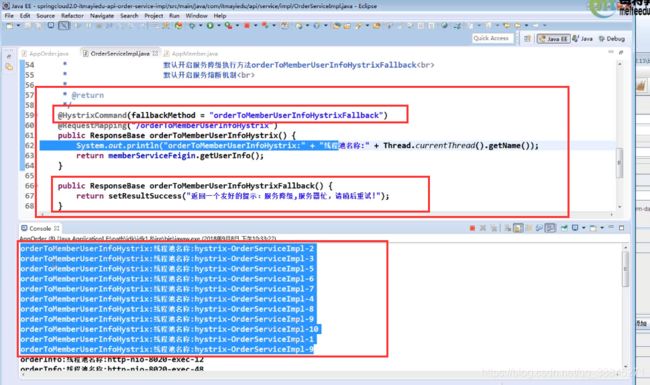Select the OrderServiceImpl.java editor tab

point(120,53)
